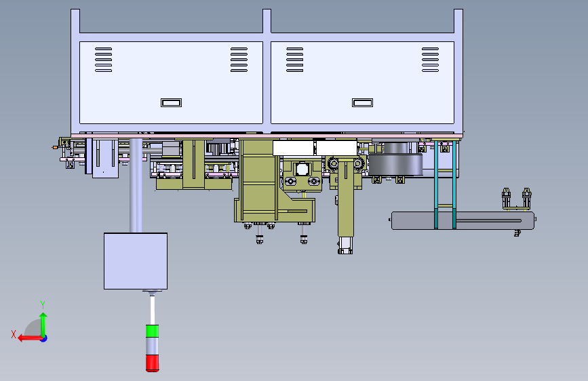This screenshot has height=381, width=588.
Task: Click the Y label of the coordinate triad
Action: click(43, 305)
